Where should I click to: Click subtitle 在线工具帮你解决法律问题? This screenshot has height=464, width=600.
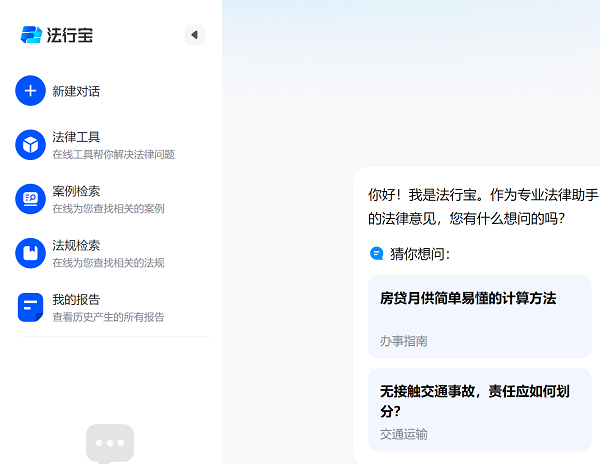point(114,155)
